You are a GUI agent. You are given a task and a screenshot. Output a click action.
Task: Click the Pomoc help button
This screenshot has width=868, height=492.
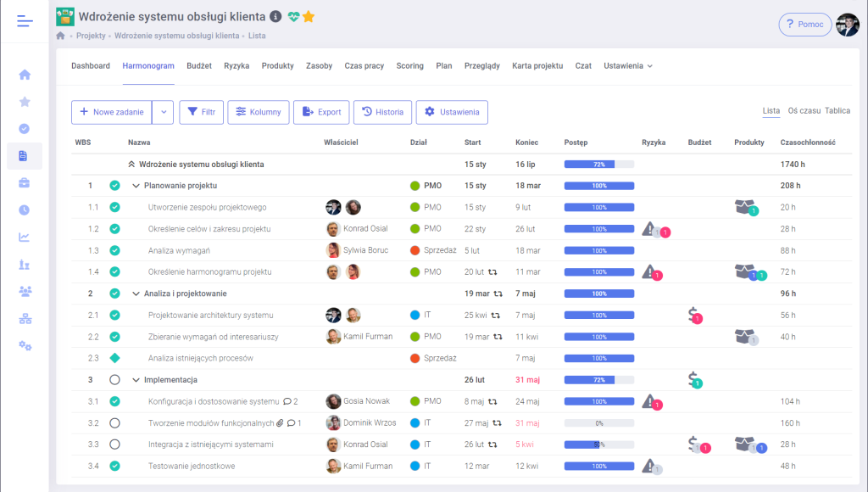pyautogui.click(x=804, y=25)
